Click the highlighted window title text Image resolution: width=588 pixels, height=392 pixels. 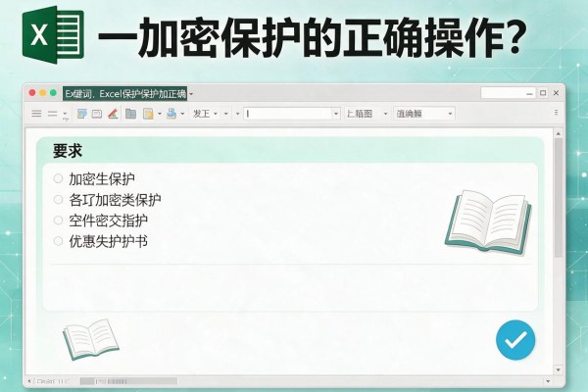[124, 93]
